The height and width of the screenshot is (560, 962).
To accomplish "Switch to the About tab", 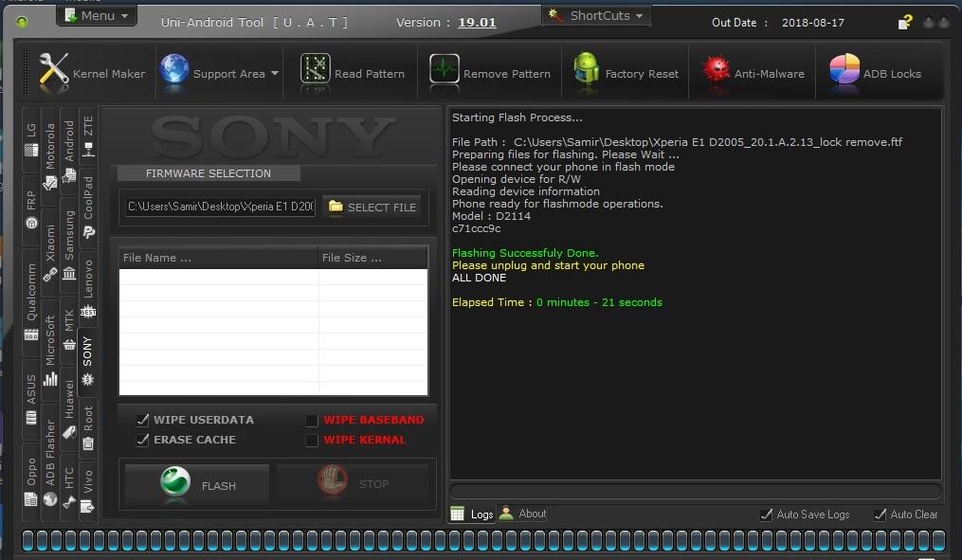I will 523,514.
